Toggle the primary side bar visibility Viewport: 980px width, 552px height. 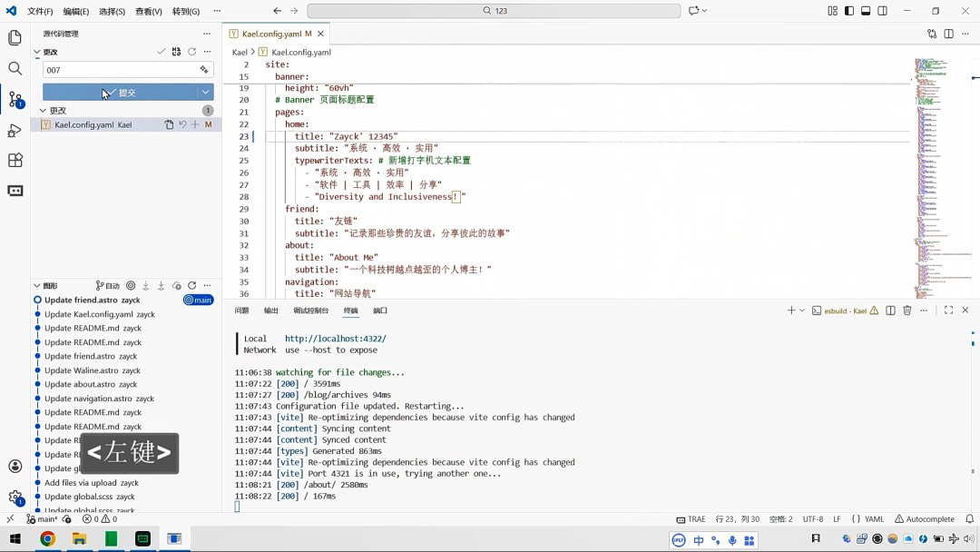[849, 11]
